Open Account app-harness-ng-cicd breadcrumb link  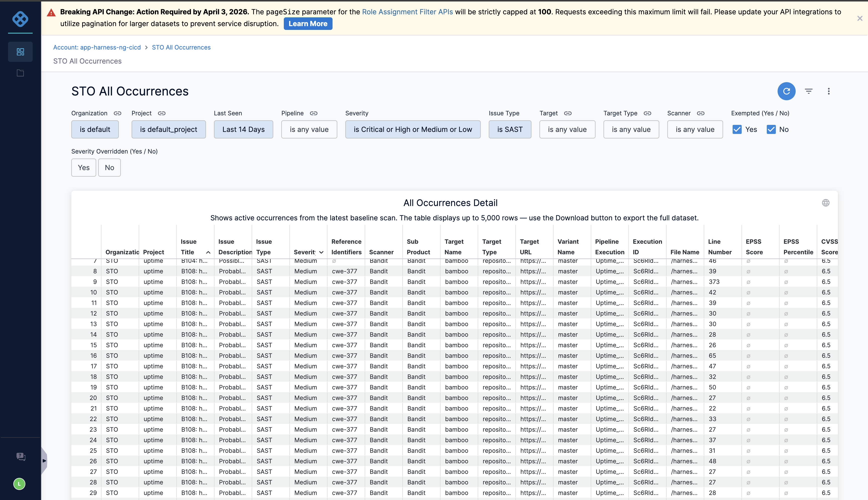point(97,47)
